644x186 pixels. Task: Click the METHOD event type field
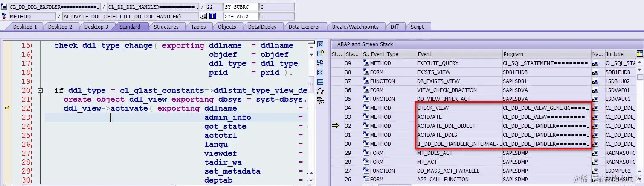32,16
